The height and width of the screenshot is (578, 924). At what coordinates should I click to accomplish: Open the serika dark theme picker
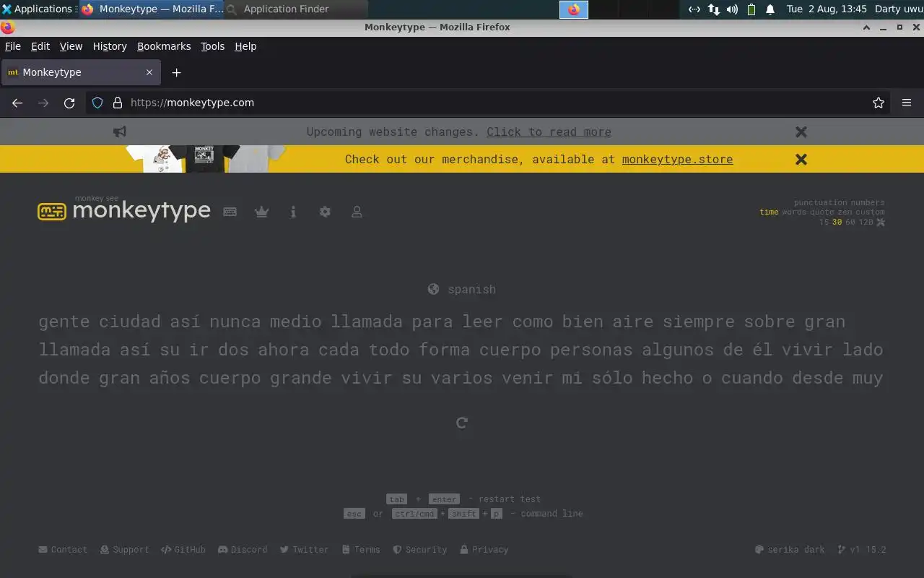[x=790, y=550]
